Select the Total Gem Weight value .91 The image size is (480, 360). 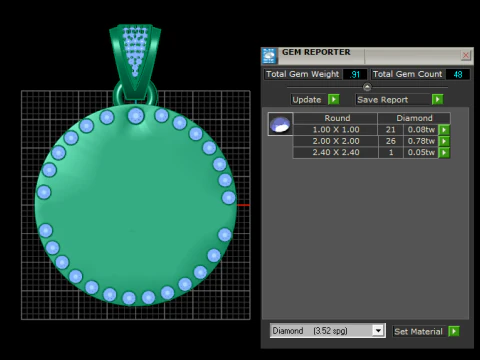[355, 74]
